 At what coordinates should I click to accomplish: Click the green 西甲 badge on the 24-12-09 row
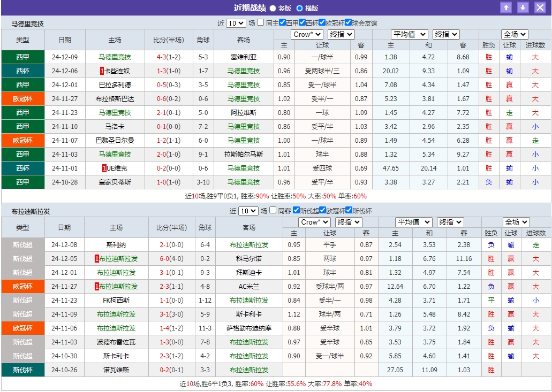[22, 57]
